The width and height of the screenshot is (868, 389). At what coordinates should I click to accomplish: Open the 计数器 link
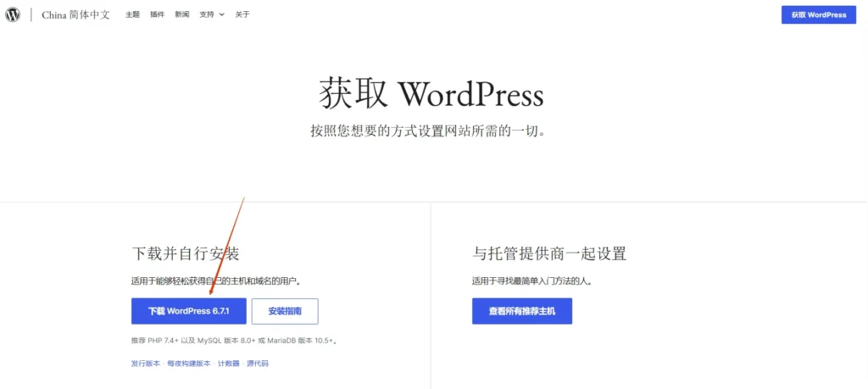[x=229, y=364]
